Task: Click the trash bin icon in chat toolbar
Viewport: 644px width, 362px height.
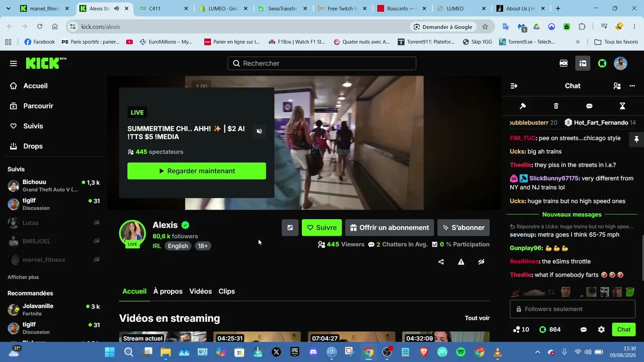Action: 556,106
